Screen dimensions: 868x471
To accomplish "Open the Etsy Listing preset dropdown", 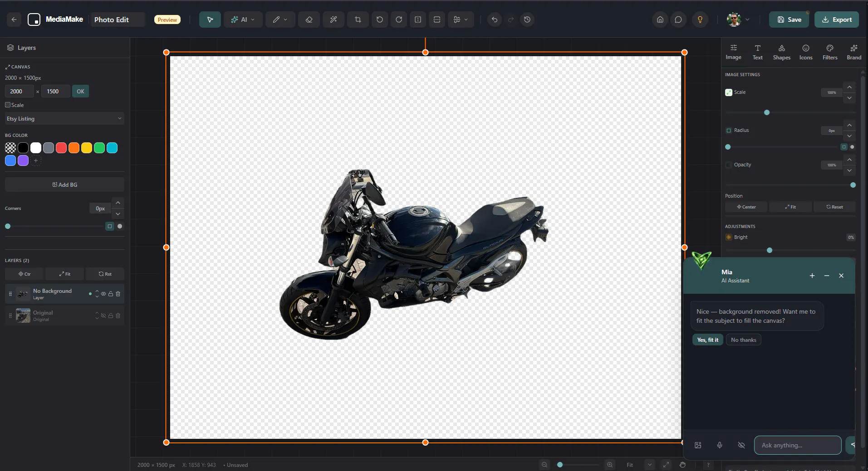I will tap(64, 119).
